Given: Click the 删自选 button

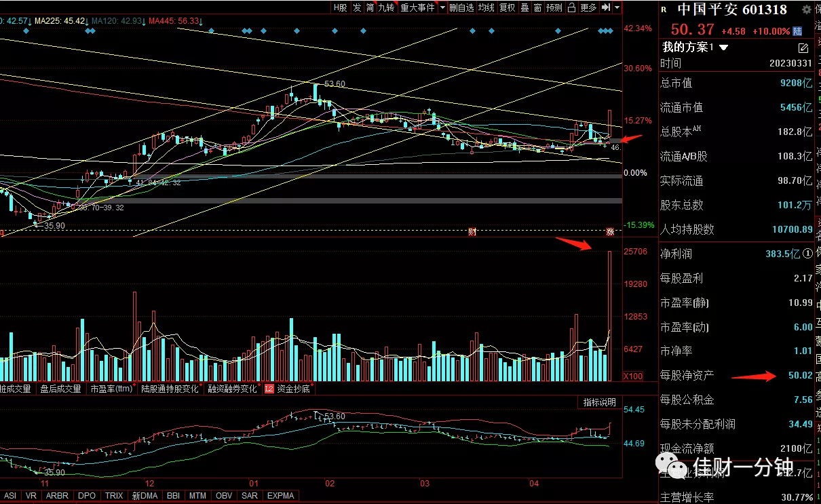Looking at the screenshot, I should (x=461, y=7).
